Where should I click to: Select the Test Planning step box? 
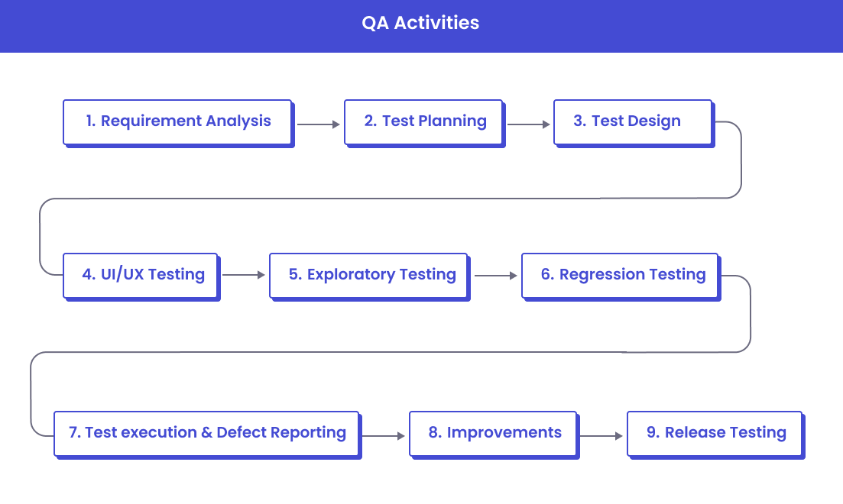pyautogui.click(x=424, y=121)
